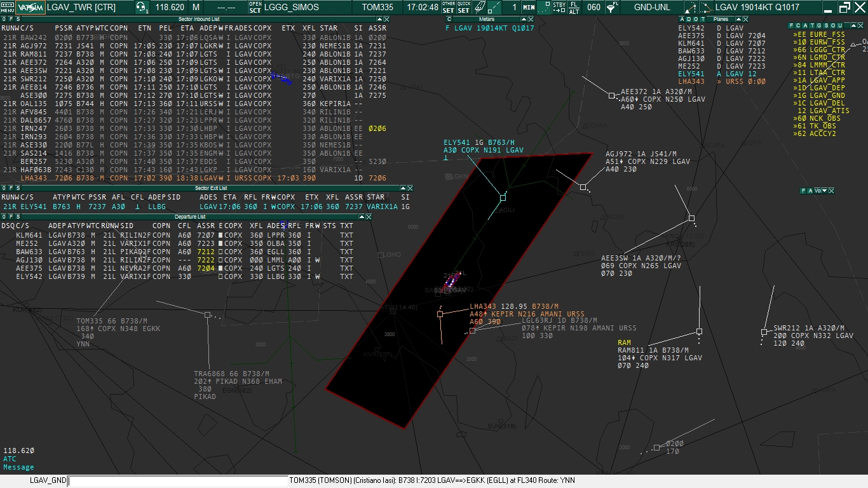The image size is (868, 488).
Task: Toggle U filter in controller list
Action: coord(841,25)
